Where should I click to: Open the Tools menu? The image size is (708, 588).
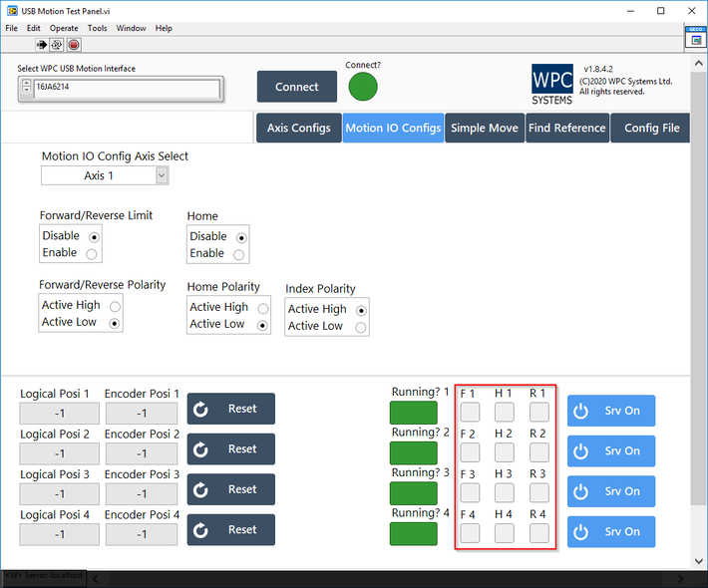97,28
